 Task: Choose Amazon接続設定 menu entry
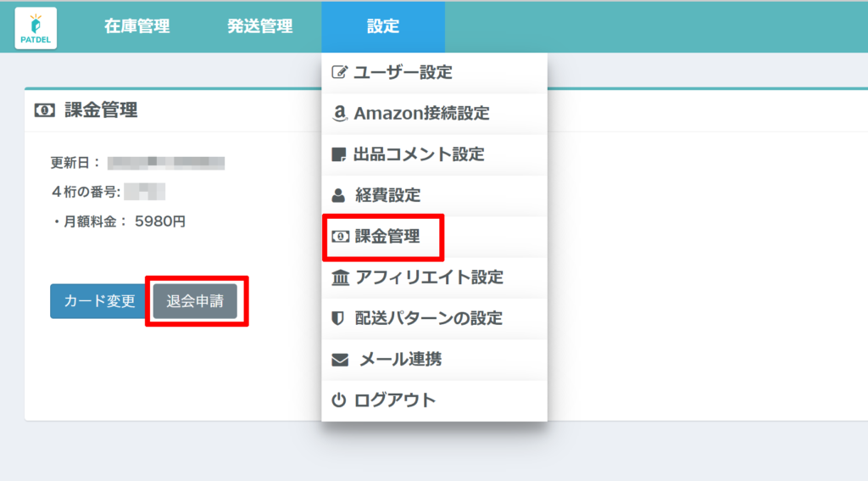point(421,114)
